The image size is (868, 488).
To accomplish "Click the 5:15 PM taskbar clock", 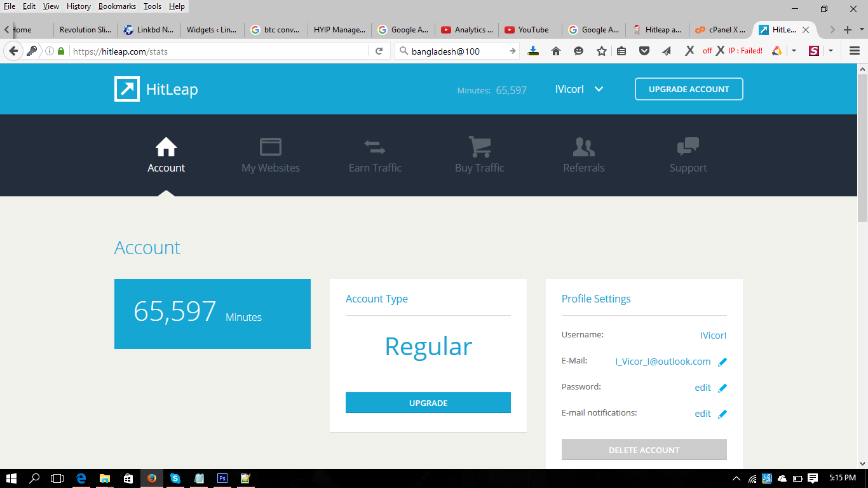I will coord(842,478).
